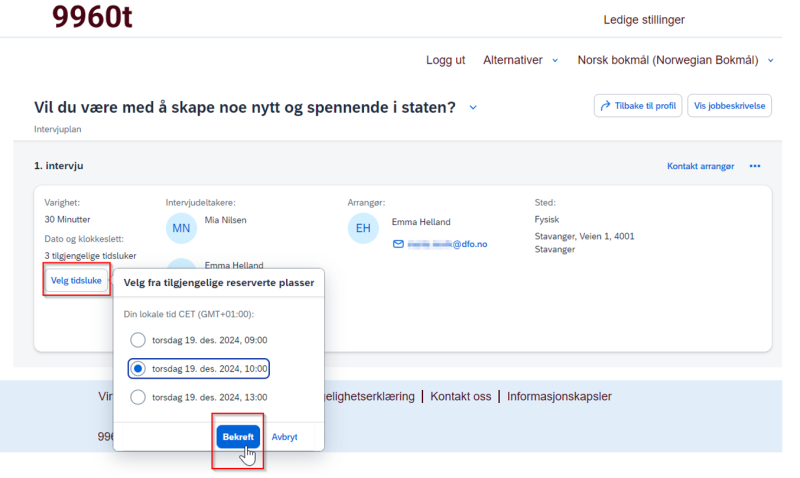The width and height of the screenshot is (800, 478).
Task: Cancel the dialog with Avbryt
Action: coord(284,437)
